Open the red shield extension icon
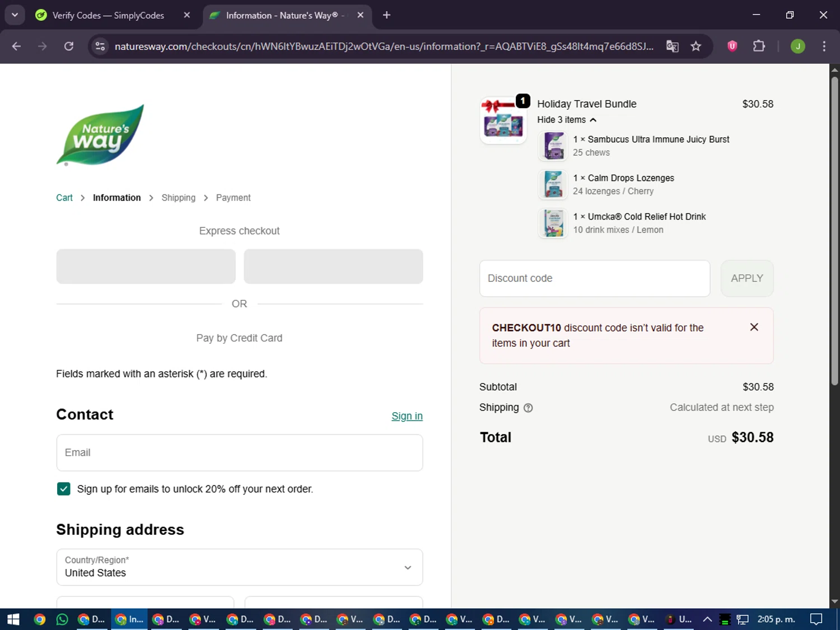Screen dimensions: 840x630 pyautogui.click(x=732, y=46)
